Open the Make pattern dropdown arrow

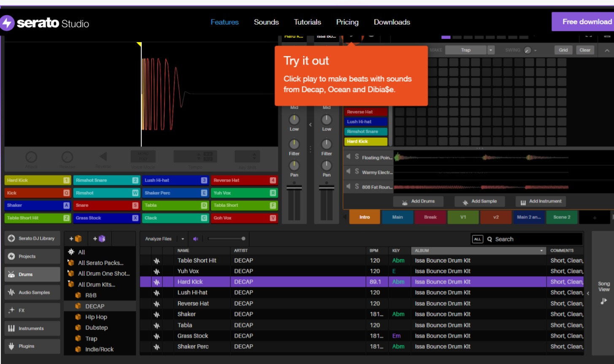491,50
